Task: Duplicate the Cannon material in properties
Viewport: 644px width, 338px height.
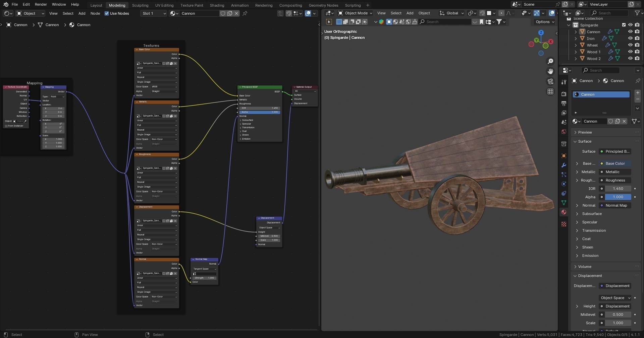Action: 618,121
